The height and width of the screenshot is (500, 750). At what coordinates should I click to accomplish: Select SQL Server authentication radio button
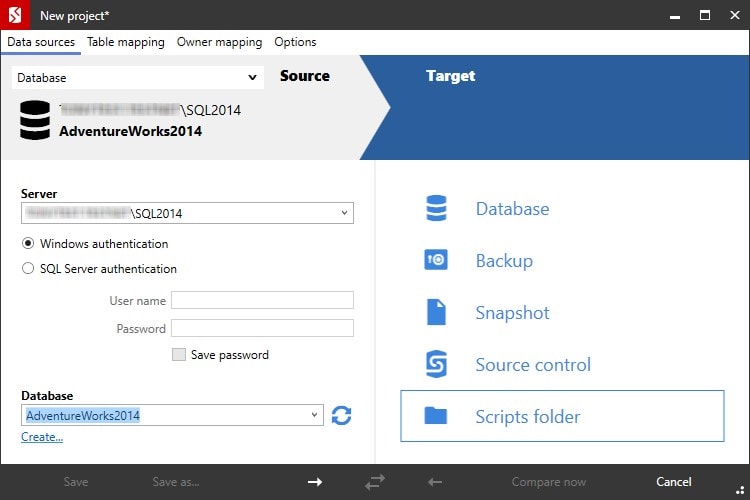[28, 268]
